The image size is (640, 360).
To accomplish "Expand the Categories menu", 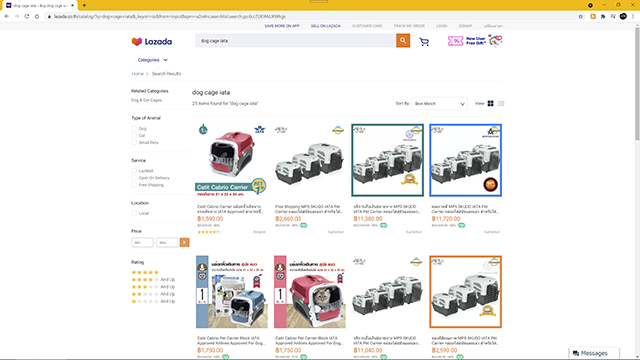I will [152, 60].
